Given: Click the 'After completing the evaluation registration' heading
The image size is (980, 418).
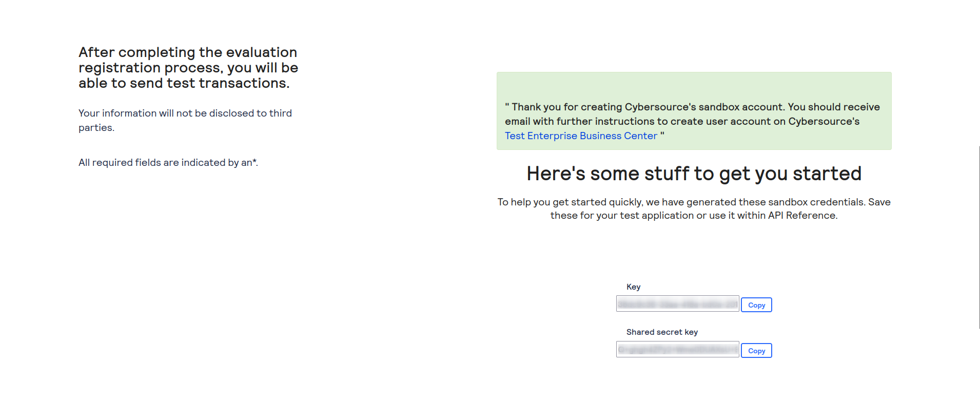Looking at the screenshot, I should [x=188, y=68].
